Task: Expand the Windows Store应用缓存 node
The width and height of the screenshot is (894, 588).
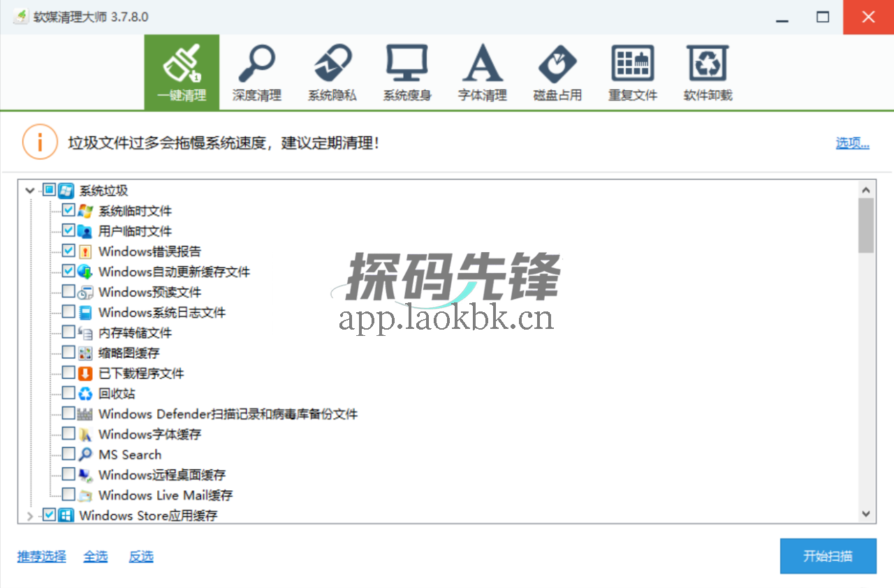Action: 29,515
